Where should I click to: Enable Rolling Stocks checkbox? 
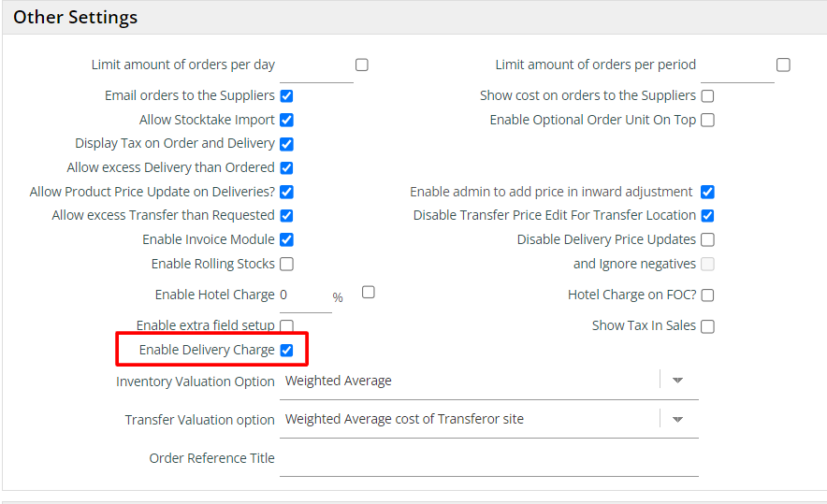pyautogui.click(x=286, y=264)
